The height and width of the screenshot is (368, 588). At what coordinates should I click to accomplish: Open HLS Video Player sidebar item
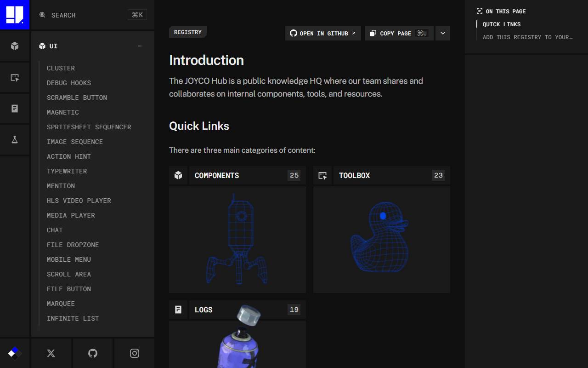tap(79, 201)
